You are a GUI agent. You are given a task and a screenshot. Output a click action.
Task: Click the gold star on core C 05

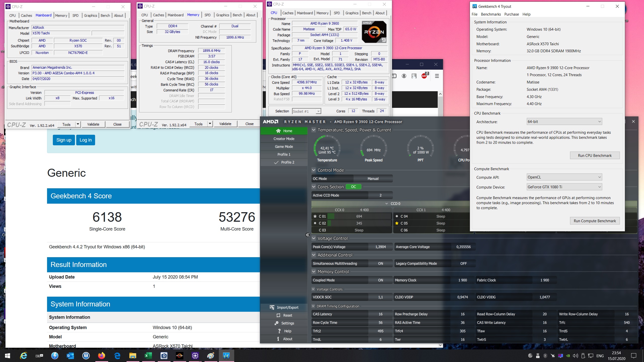(x=397, y=223)
